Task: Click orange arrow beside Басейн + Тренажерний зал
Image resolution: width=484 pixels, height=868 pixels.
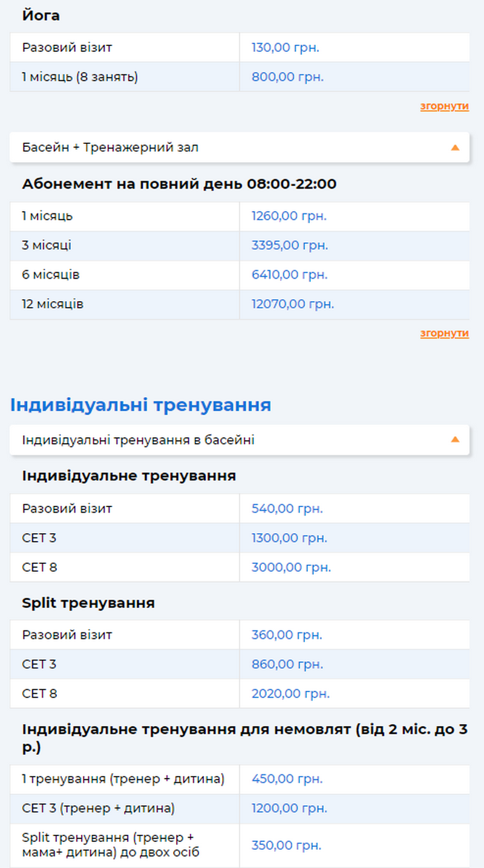Action: click(455, 147)
